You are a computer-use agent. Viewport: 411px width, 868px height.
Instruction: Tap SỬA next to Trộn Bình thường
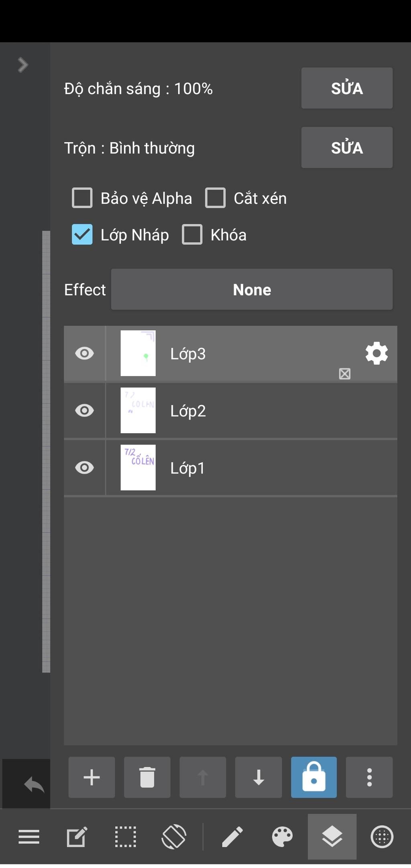(x=347, y=147)
